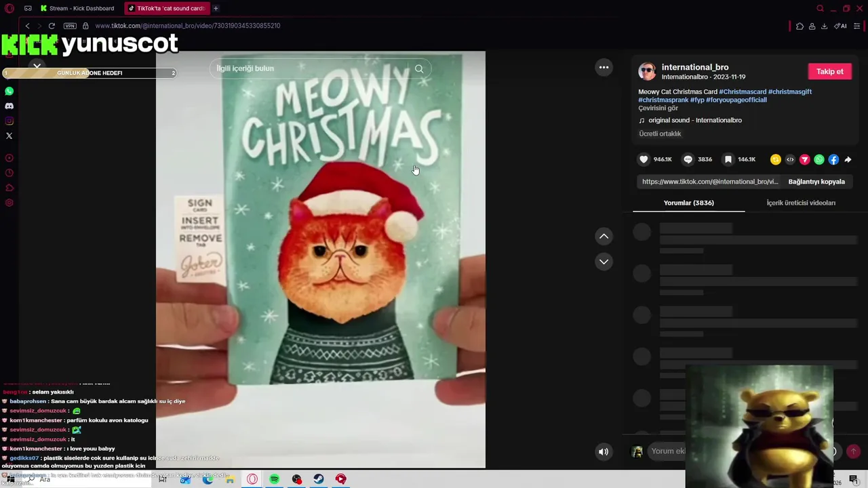Open the #christmasprank hashtag
The width and height of the screenshot is (868, 488).
point(663,100)
